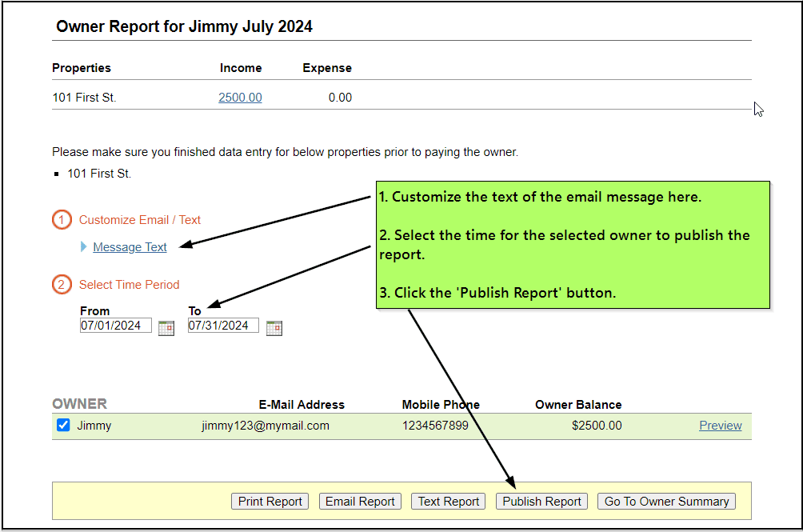
Task: Expand the Message Text disclosure triangle
Action: click(84, 247)
